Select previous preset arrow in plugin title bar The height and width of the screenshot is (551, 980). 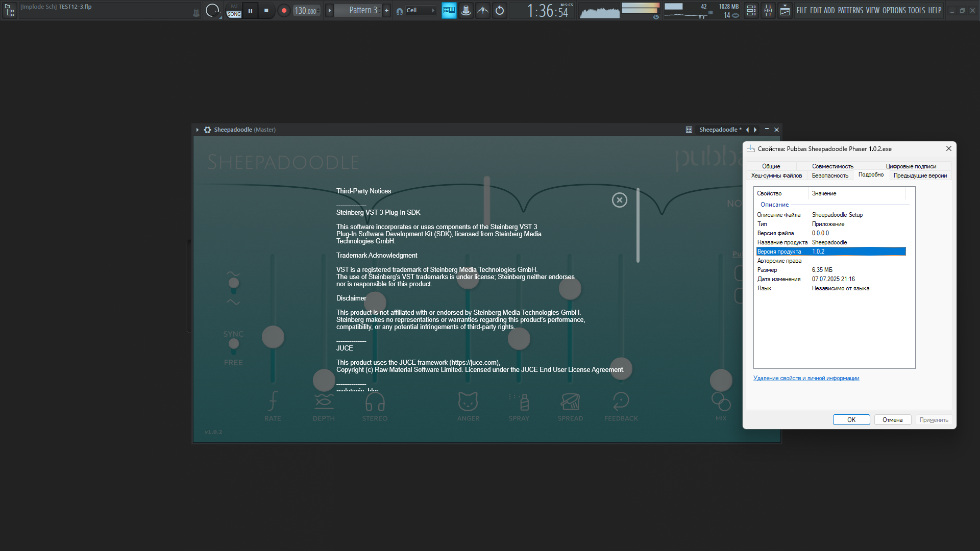(747, 130)
